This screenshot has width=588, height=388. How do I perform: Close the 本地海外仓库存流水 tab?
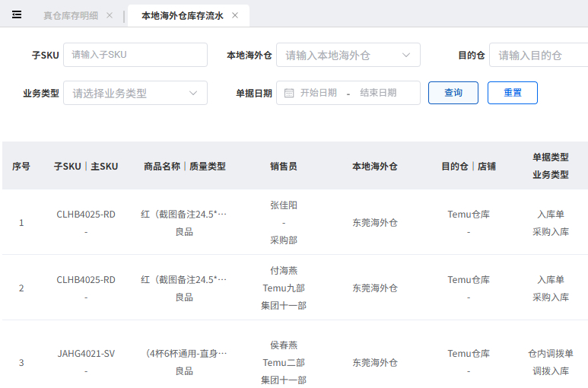point(235,15)
